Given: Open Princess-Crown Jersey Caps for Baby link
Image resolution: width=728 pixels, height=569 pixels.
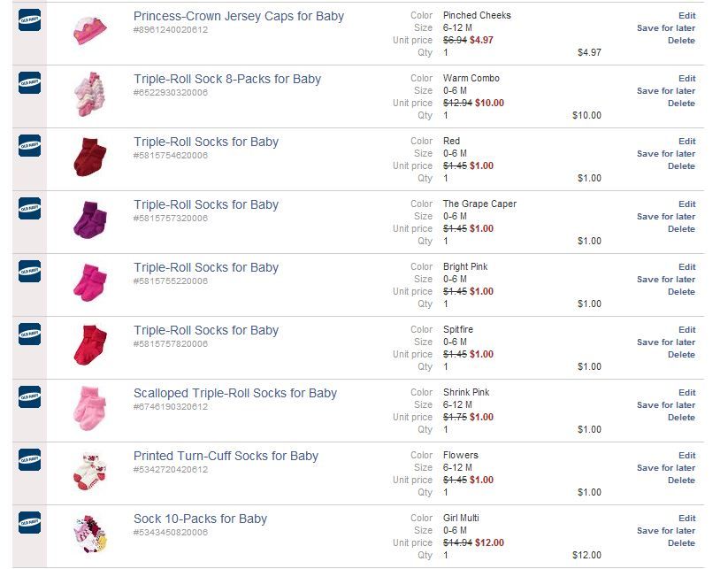Looking at the screenshot, I should [239, 16].
